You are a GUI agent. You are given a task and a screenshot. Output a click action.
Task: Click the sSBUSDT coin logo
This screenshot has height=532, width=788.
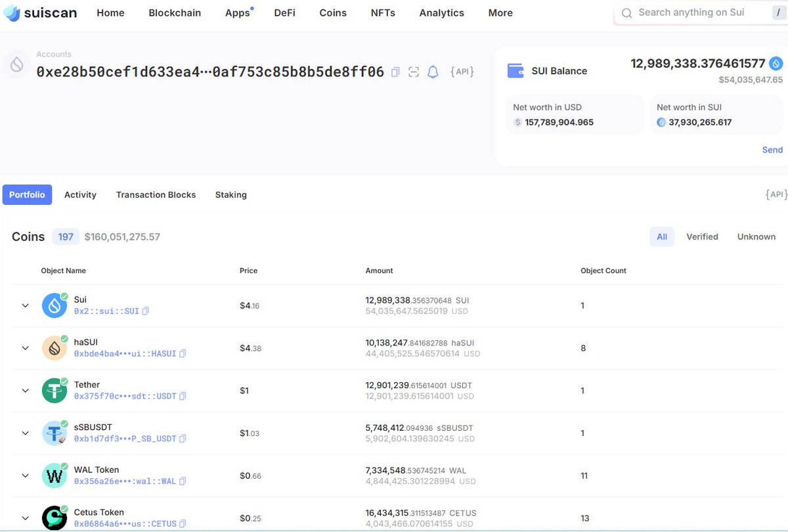click(55, 433)
